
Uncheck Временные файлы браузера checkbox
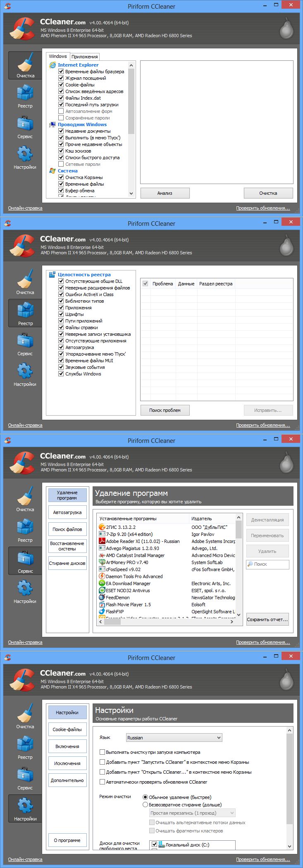61,72
